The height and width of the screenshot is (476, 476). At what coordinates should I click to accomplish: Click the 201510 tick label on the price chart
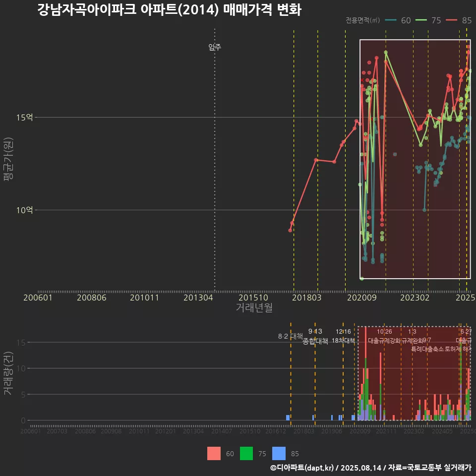point(253,297)
